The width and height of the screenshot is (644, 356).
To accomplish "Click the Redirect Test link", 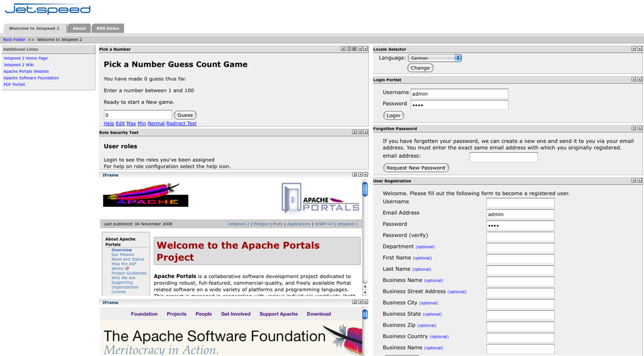I will (181, 123).
